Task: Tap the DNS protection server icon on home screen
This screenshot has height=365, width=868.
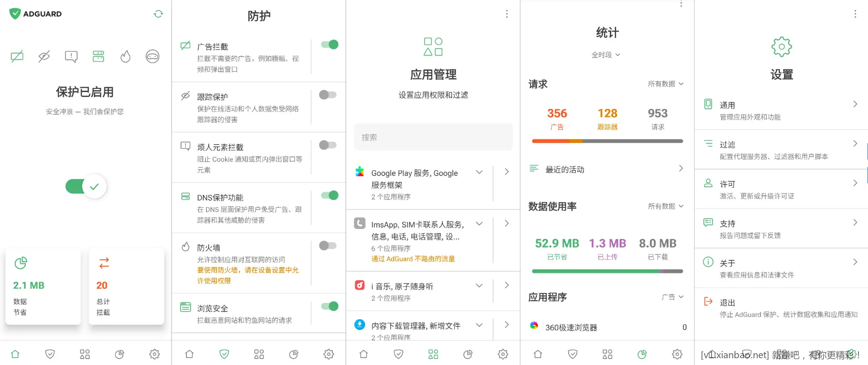Action: pyautogui.click(x=98, y=57)
